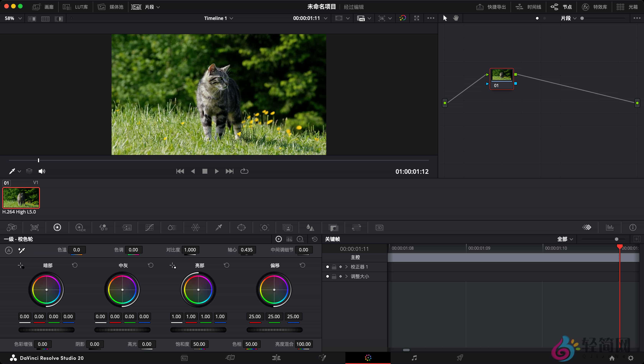Image resolution: width=644 pixels, height=364 pixels.
Task: Open the Tracker palette
Action: point(264,227)
